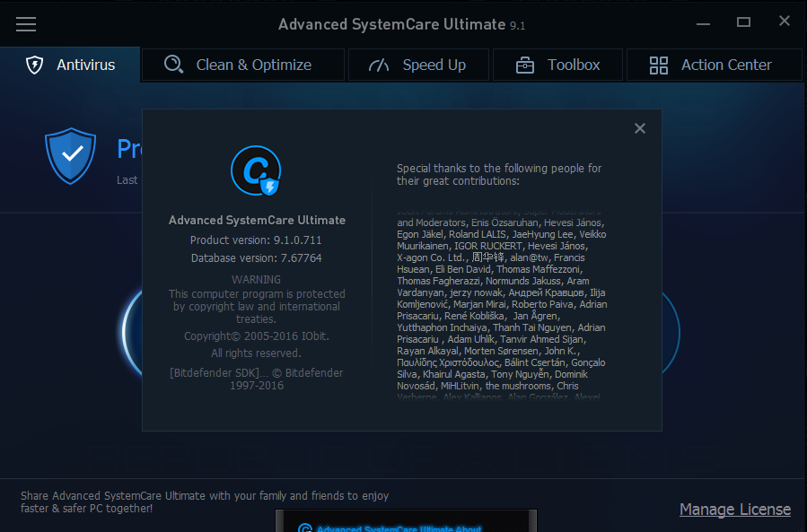The width and height of the screenshot is (807, 532).
Task: Click the Manage License link
Action: pos(735,510)
